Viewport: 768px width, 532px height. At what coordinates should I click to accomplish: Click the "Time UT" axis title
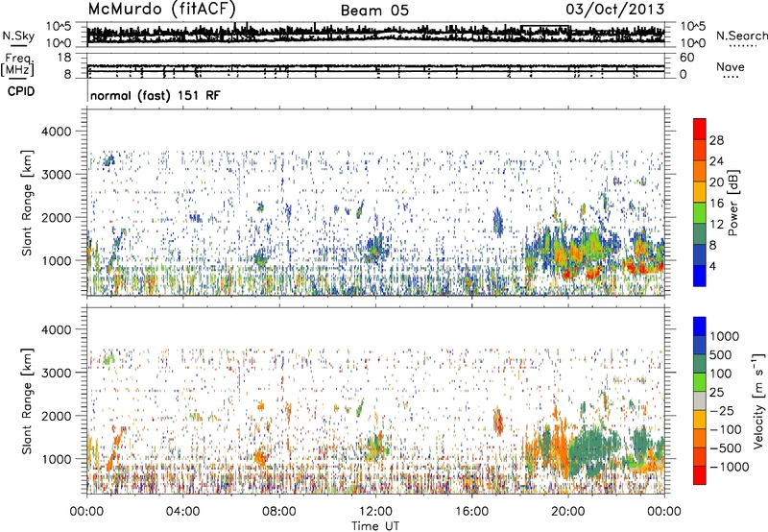click(375, 525)
